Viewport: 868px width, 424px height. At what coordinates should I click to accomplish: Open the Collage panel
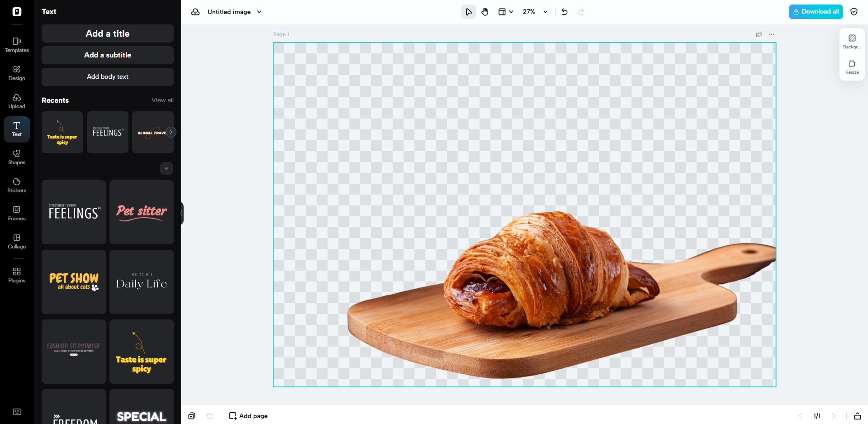16,241
